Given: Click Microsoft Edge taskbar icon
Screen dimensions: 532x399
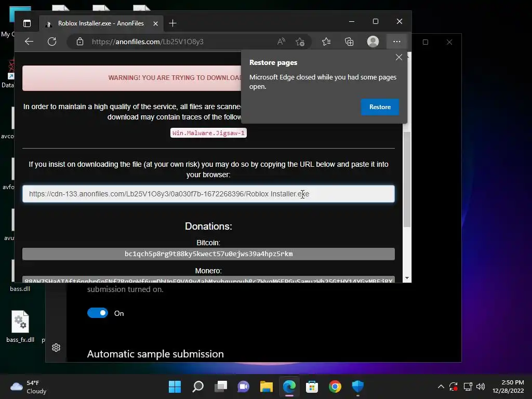Looking at the screenshot, I should (x=289, y=387).
